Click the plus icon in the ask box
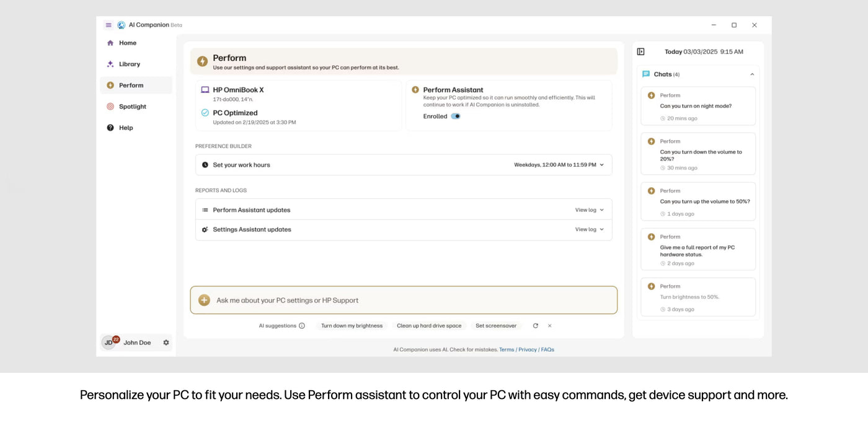868x433 pixels. [x=204, y=300]
